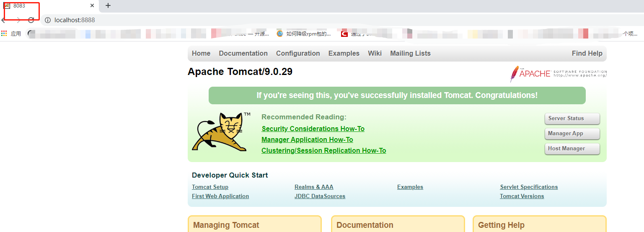Screen dimensions: 644x232
Task: Click the Apache Software Foundation logo
Action: 558,74
